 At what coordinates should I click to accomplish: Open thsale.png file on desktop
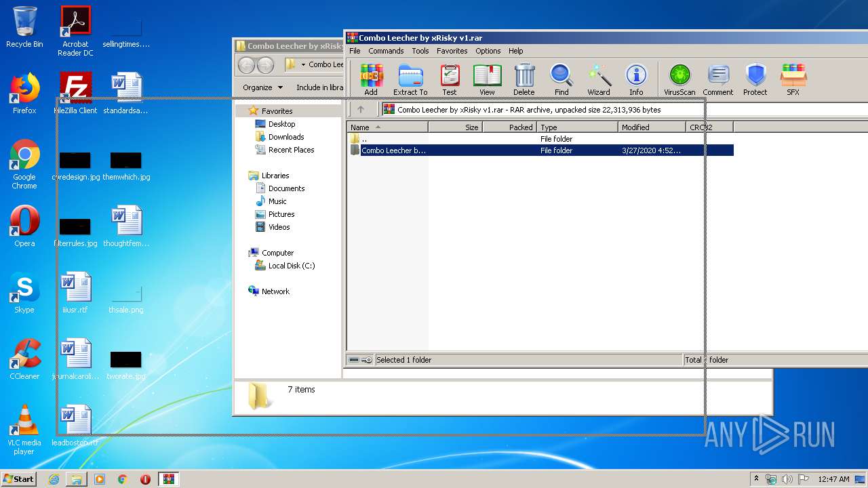pyautogui.click(x=126, y=298)
